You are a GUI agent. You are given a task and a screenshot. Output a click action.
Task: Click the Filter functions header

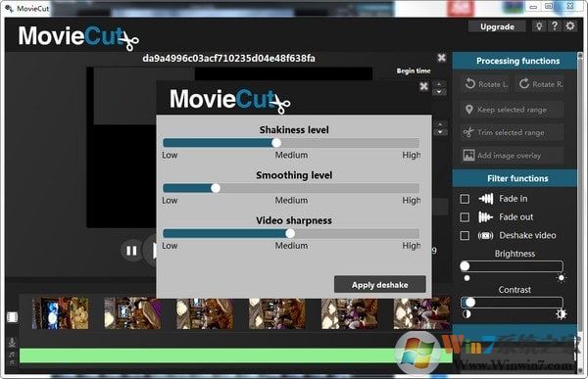514,178
